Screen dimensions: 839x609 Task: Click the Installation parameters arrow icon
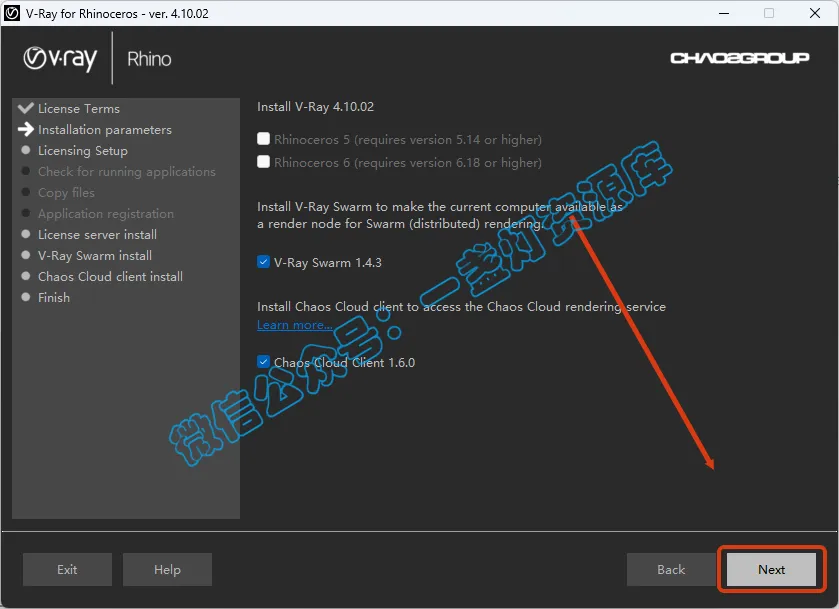pyautogui.click(x=26, y=129)
